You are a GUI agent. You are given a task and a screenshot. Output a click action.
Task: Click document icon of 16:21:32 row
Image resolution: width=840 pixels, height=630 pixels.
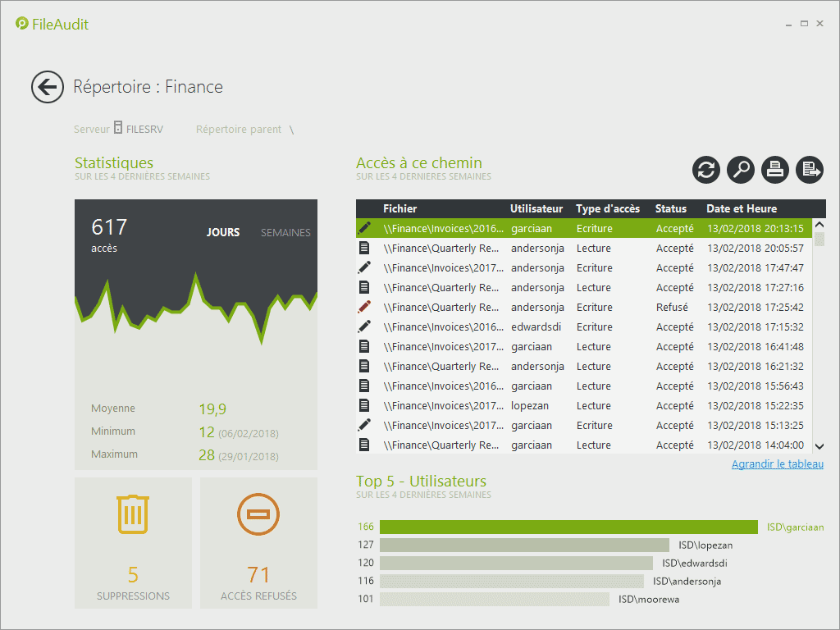[x=364, y=366]
